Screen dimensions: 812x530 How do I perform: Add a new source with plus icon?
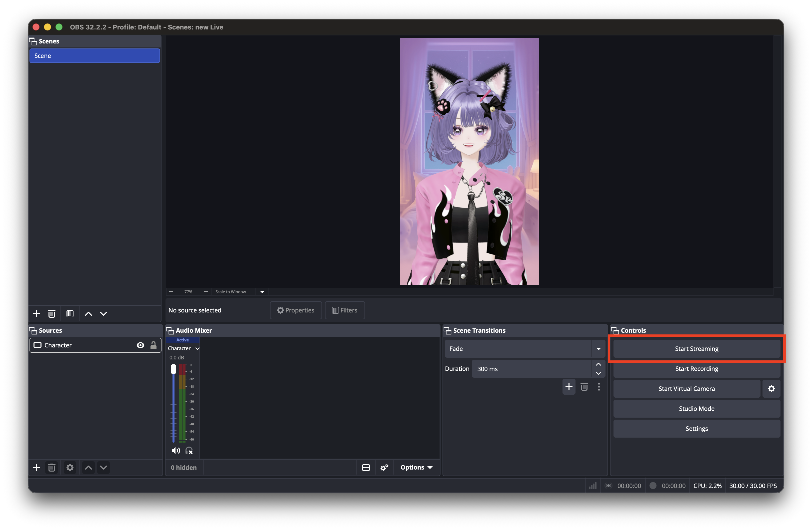pyautogui.click(x=36, y=467)
